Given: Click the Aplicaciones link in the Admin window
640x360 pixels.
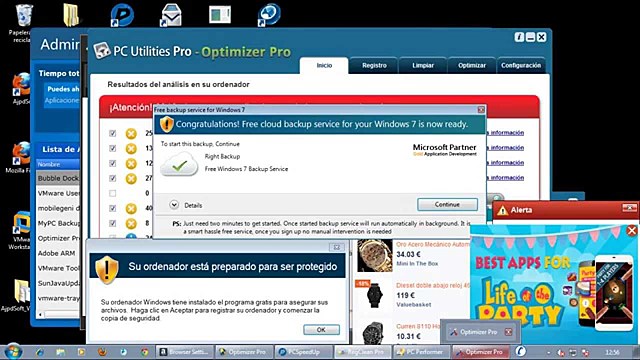Looking at the screenshot, I should (62, 100).
